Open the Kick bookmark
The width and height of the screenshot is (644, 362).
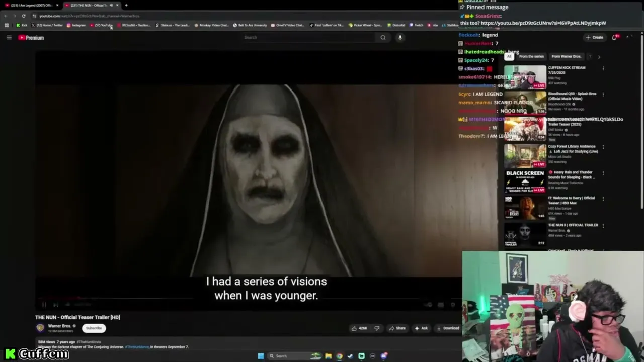(22, 25)
